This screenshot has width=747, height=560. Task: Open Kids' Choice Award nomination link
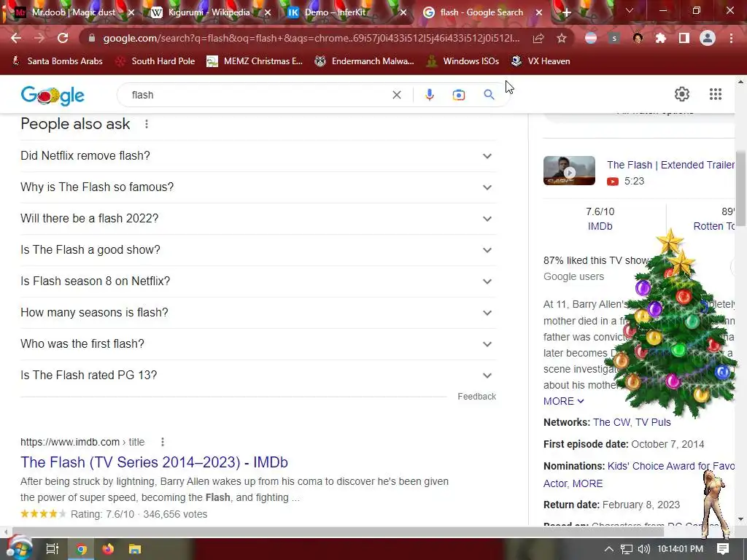pos(671,466)
